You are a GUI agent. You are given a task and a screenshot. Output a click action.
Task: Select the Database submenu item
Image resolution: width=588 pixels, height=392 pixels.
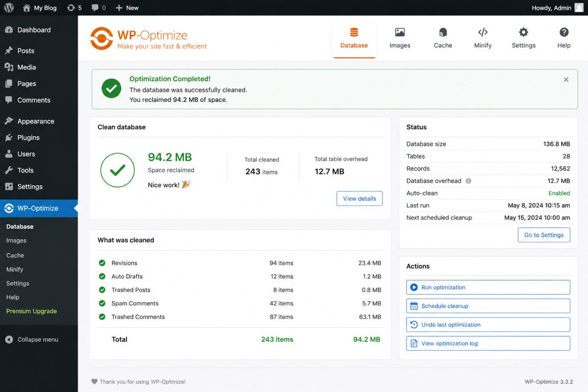20,227
